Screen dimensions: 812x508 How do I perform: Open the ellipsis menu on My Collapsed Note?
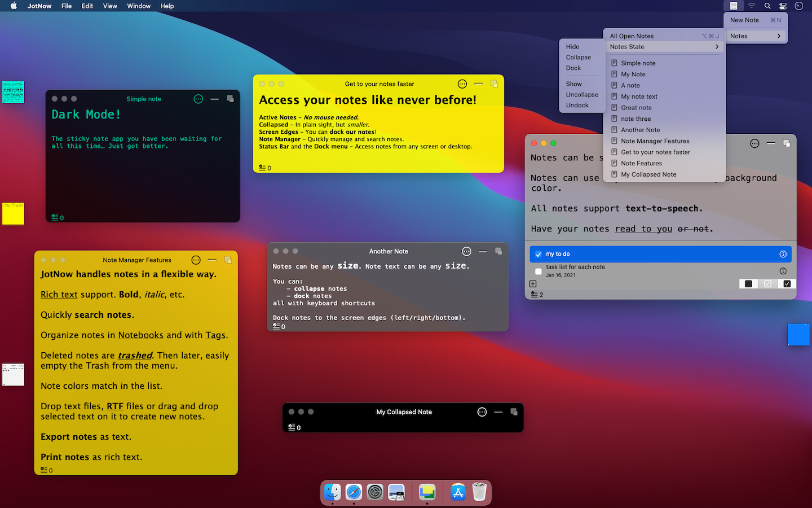482,412
